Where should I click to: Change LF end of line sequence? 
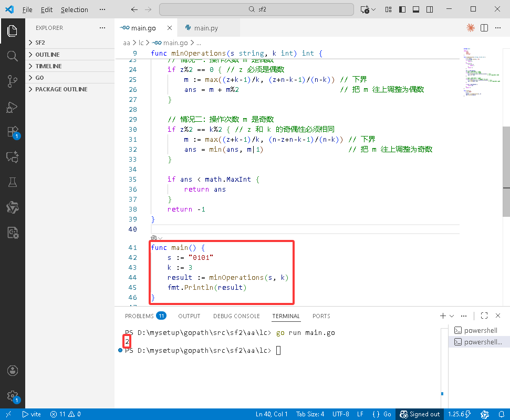point(360,414)
